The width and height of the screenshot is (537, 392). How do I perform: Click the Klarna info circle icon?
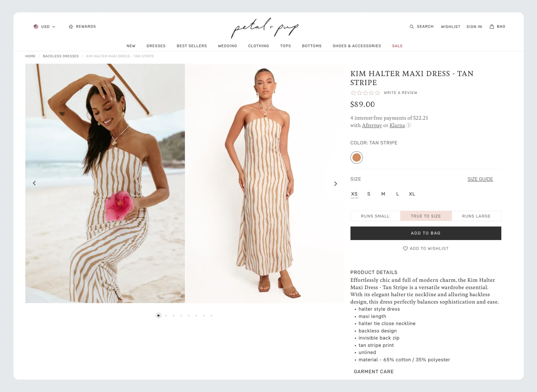(409, 125)
